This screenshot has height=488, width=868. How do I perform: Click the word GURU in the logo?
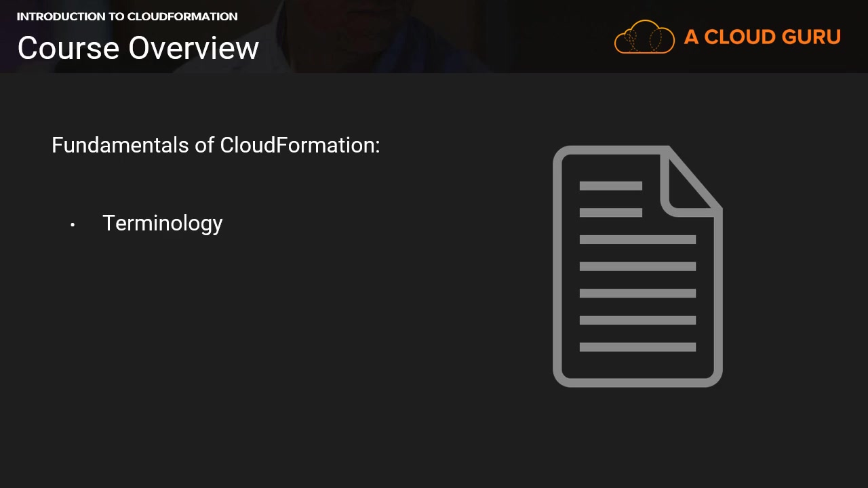tap(811, 37)
